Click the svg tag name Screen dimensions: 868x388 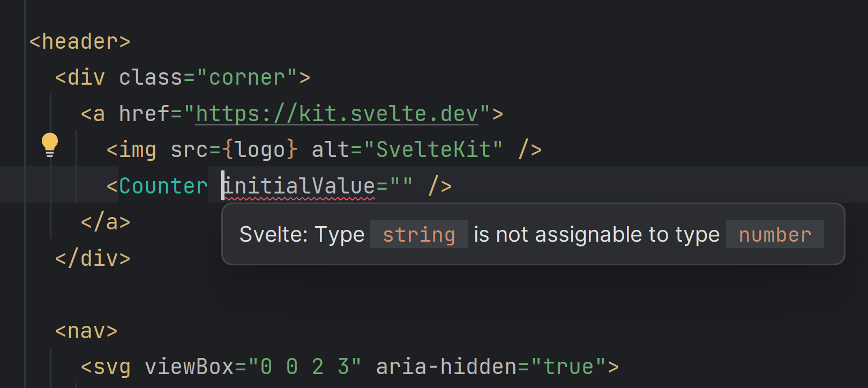(x=112, y=367)
